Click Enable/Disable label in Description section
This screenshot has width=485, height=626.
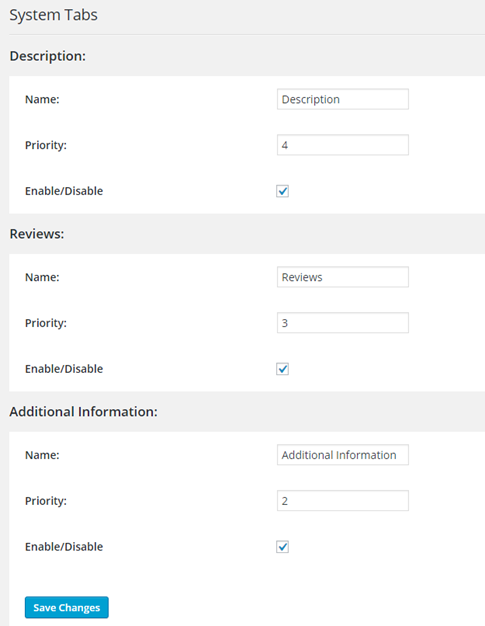(64, 191)
